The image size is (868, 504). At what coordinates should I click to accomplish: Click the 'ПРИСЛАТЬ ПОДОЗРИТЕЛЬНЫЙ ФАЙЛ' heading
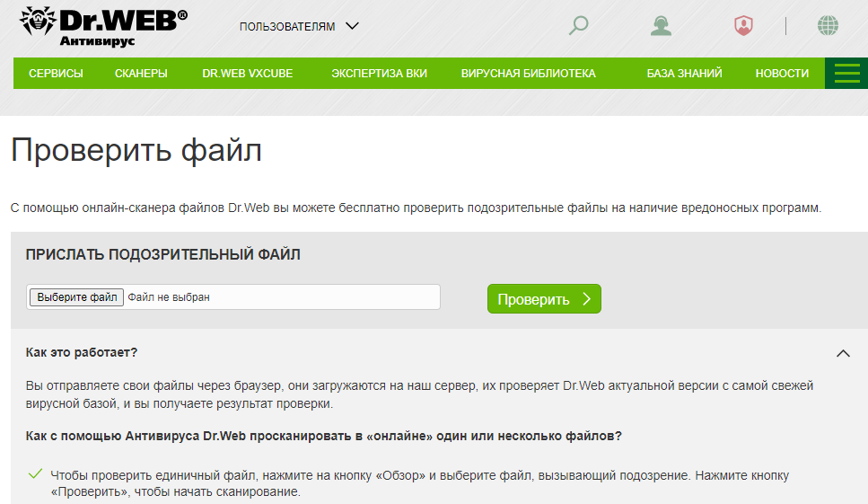[162, 254]
